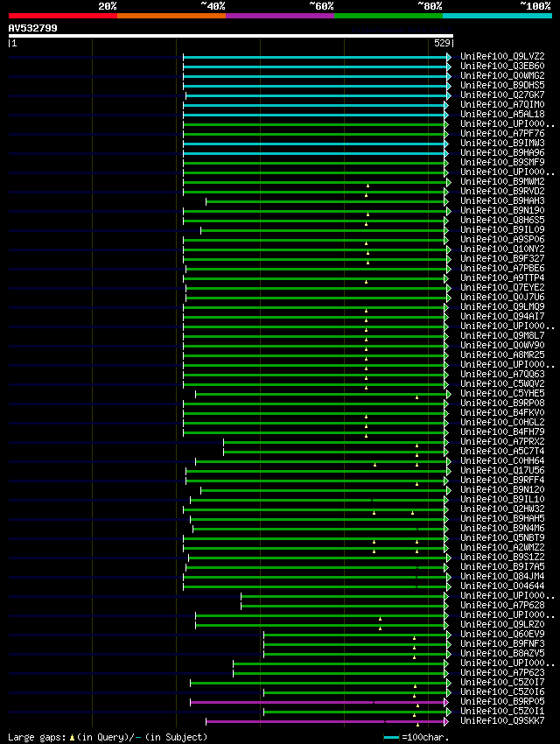This screenshot has width=560, height=744.
Task: Open the UniRef100_Q0WMG2 hit
Action: pos(502,75)
